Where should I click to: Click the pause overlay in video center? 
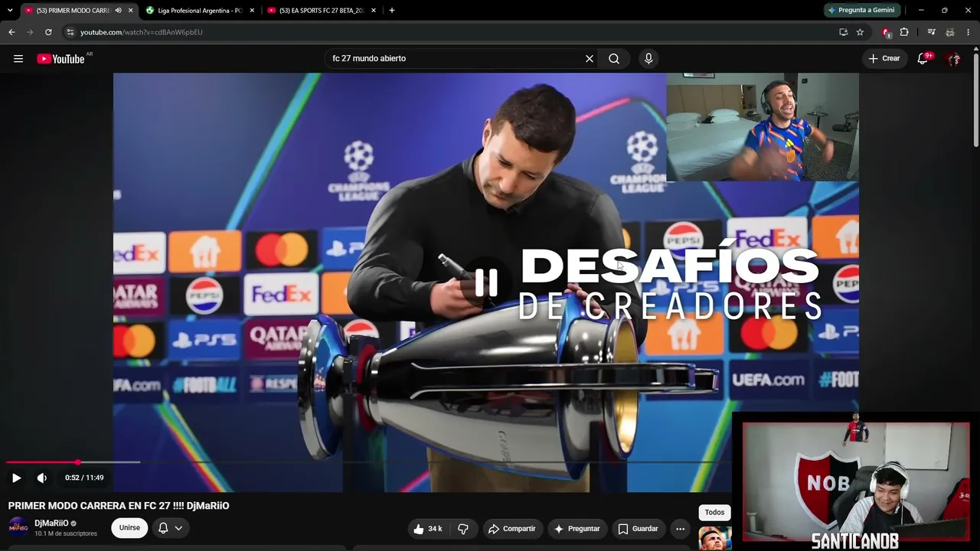[x=486, y=282]
